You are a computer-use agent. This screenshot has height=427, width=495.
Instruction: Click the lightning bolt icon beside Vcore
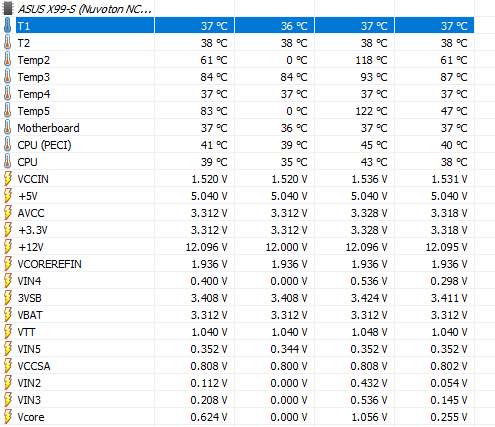[x=8, y=417]
